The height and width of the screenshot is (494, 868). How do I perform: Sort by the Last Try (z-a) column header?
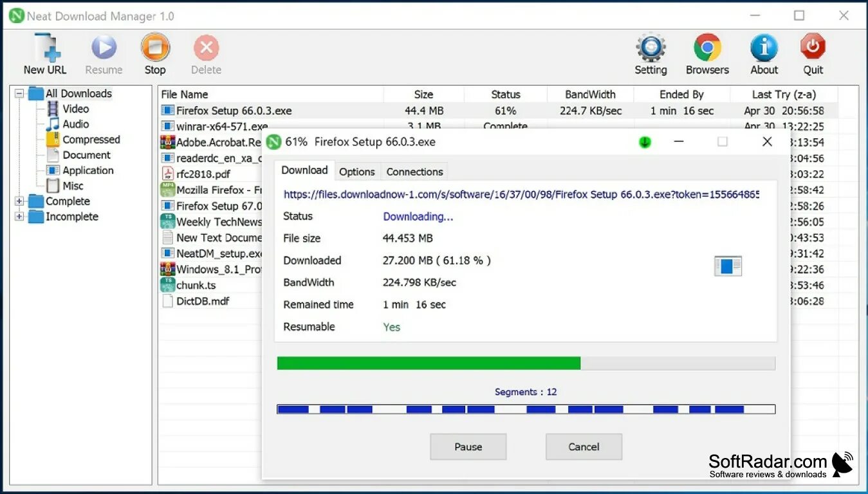coord(784,94)
